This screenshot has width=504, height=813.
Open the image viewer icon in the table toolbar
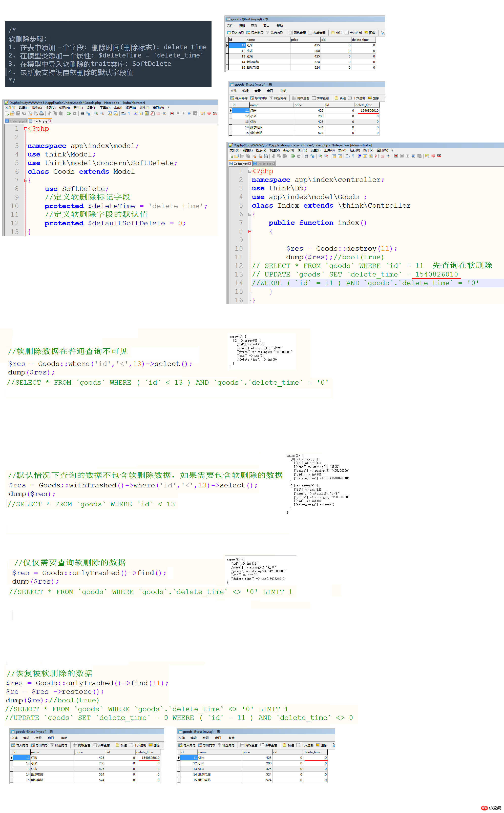tap(371, 32)
